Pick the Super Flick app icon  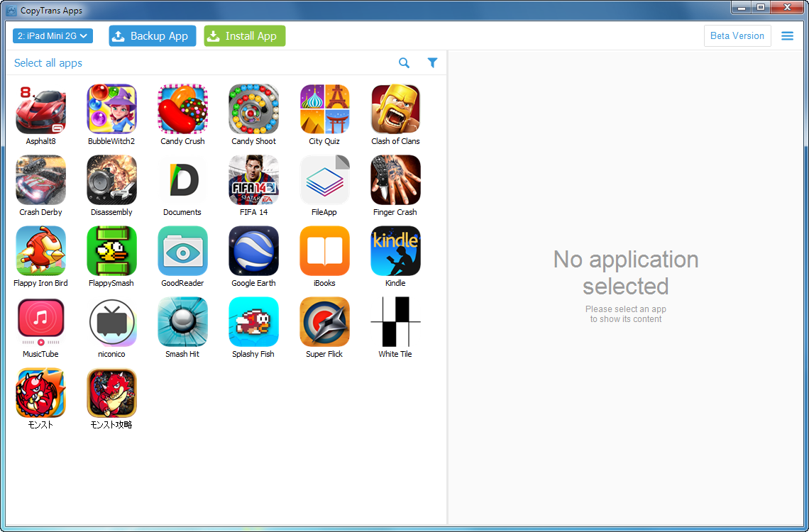tap(324, 322)
